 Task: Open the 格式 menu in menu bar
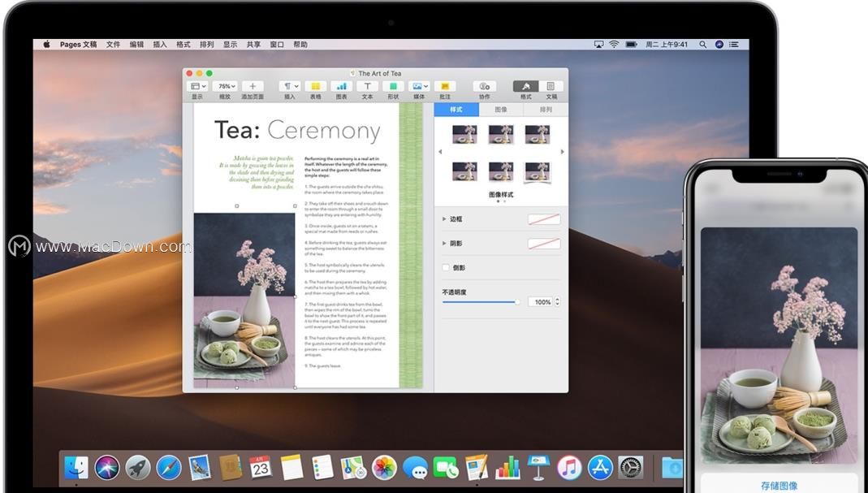click(184, 45)
